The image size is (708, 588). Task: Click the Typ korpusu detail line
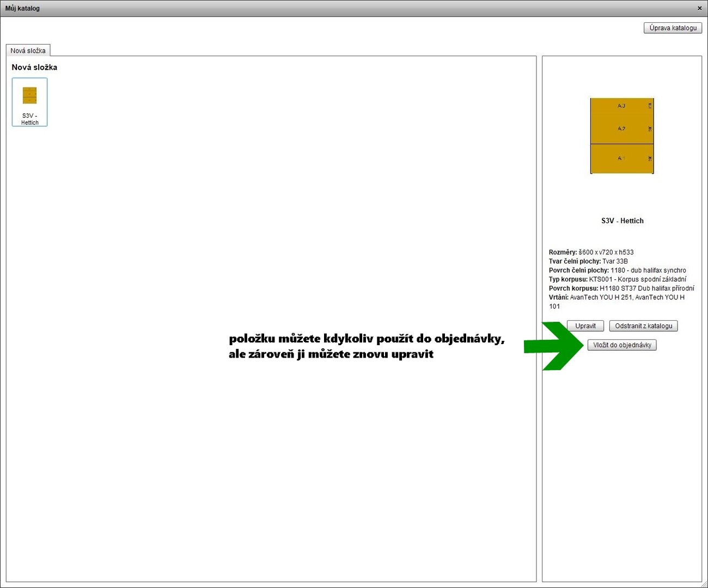[617, 279]
